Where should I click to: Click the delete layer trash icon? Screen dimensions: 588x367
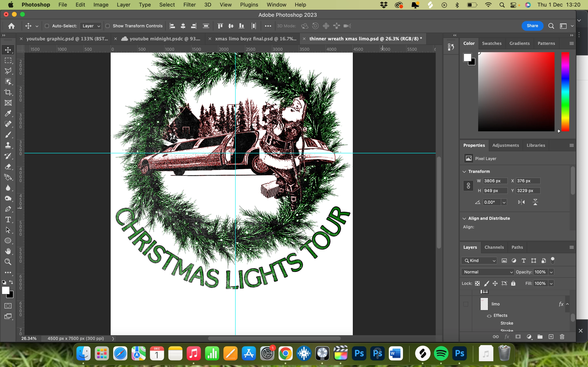[562, 337]
